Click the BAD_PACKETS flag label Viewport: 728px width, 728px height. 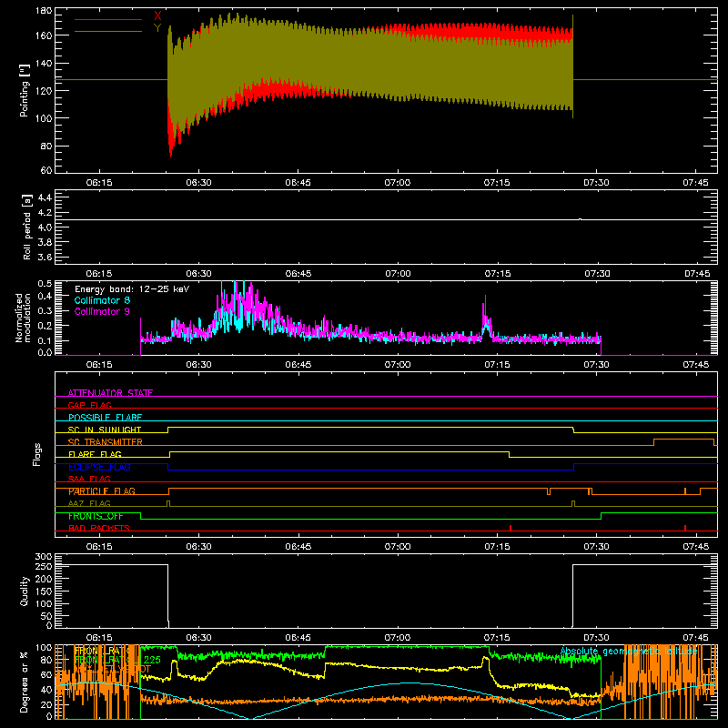(x=99, y=528)
